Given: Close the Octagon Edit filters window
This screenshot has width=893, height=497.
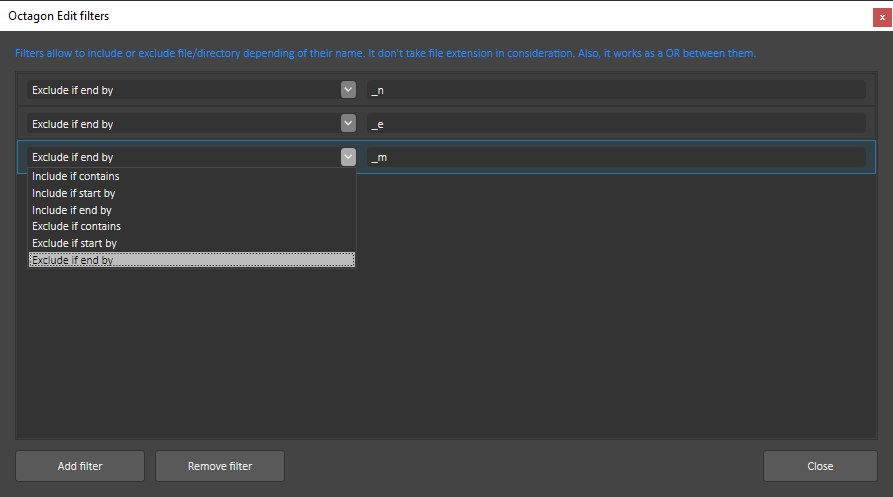Looking at the screenshot, I should click(882, 16).
